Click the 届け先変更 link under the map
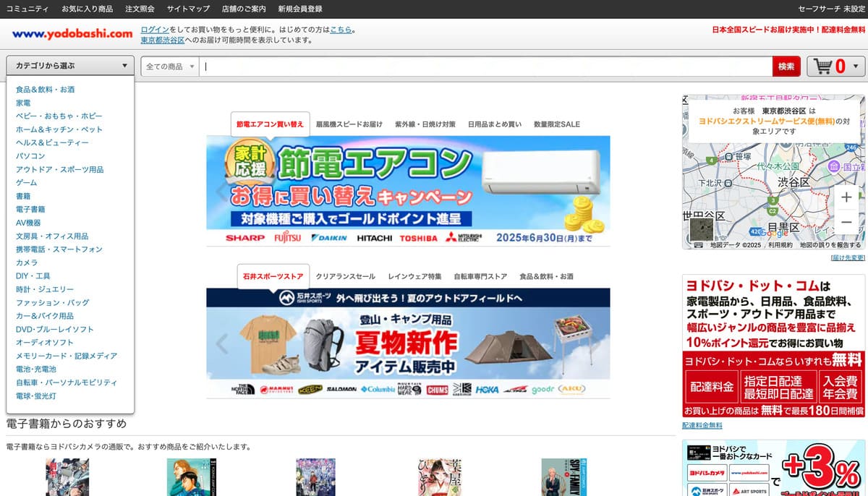This screenshot has height=496, width=868. pos(848,257)
